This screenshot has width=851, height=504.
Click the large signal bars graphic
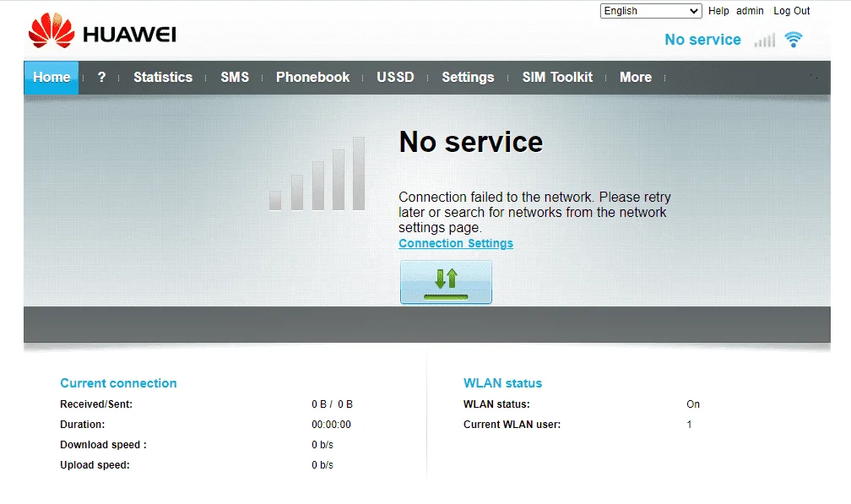[317, 174]
